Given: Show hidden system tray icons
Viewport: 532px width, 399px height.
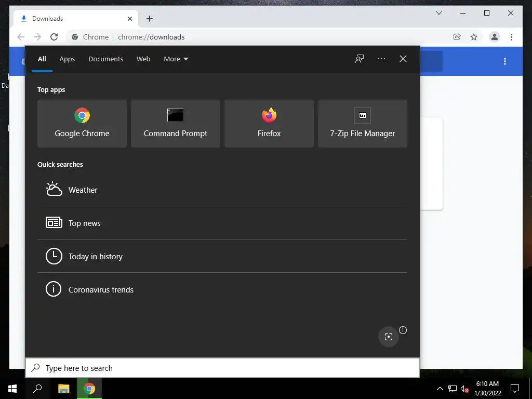Looking at the screenshot, I should click(x=440, y=389).
